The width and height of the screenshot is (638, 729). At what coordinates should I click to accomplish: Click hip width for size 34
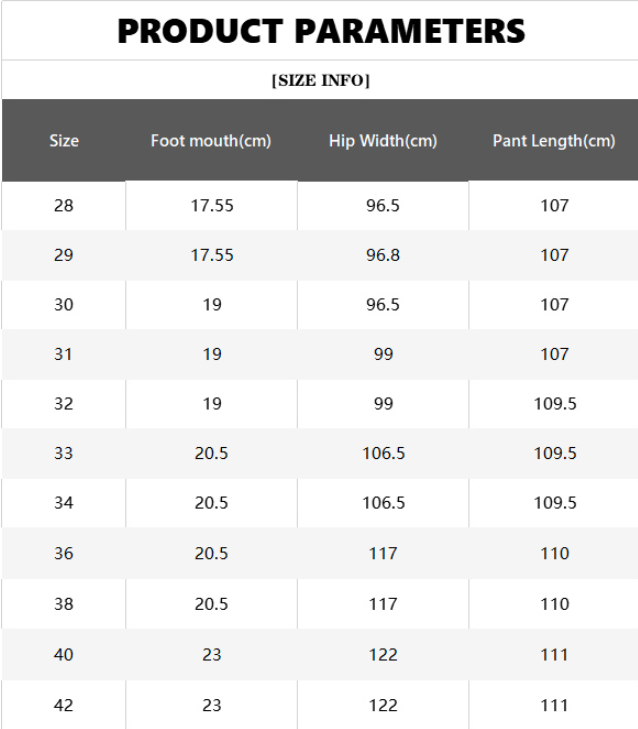point(383,503)
